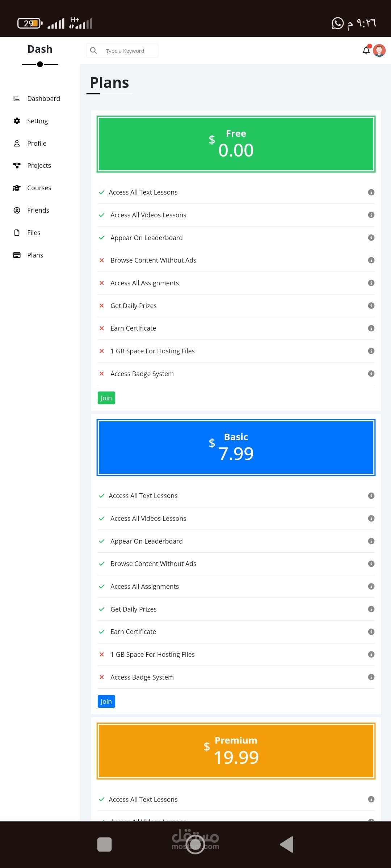Join the Basic plan
This screenshot has height=868, width=391.
click(x=106, y=701)
